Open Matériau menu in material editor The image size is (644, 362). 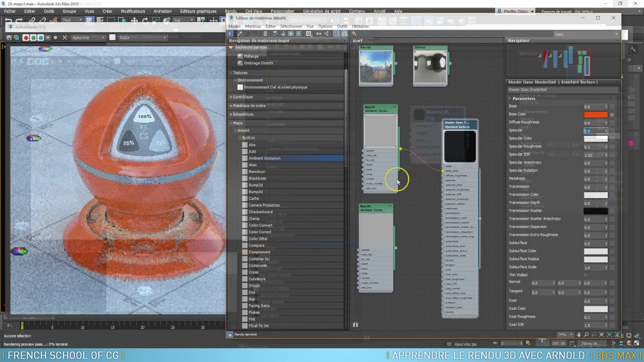pos(253,26)
